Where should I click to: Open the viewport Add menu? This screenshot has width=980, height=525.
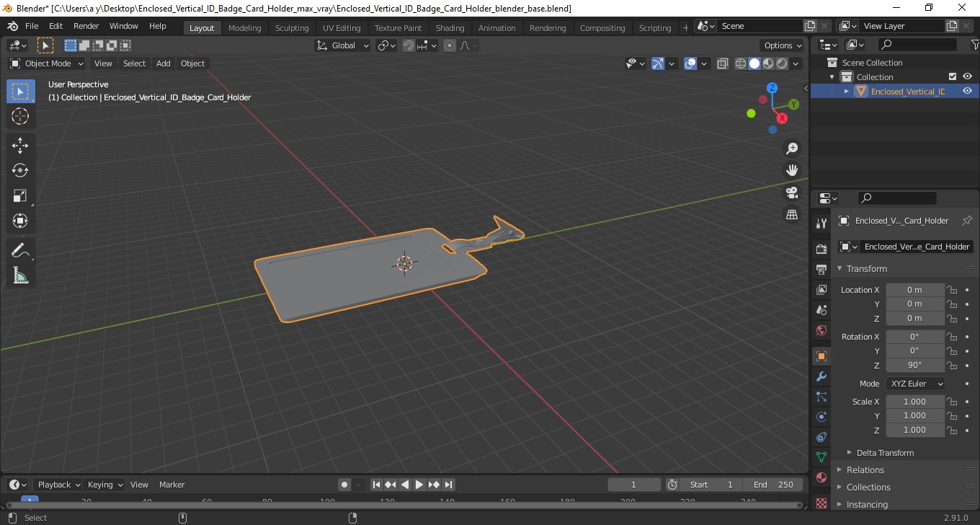pyautogui.click(x=164, y=63)
